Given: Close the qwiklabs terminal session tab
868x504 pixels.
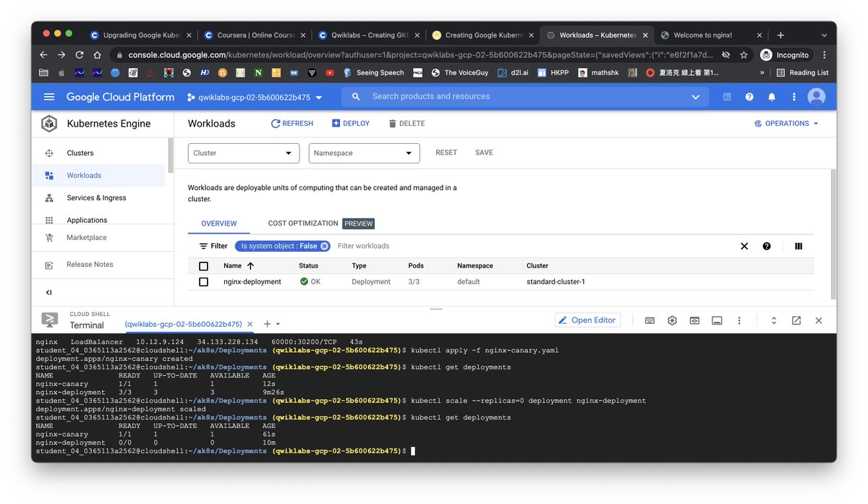Looking at the screenshot, I should [250, 324].
